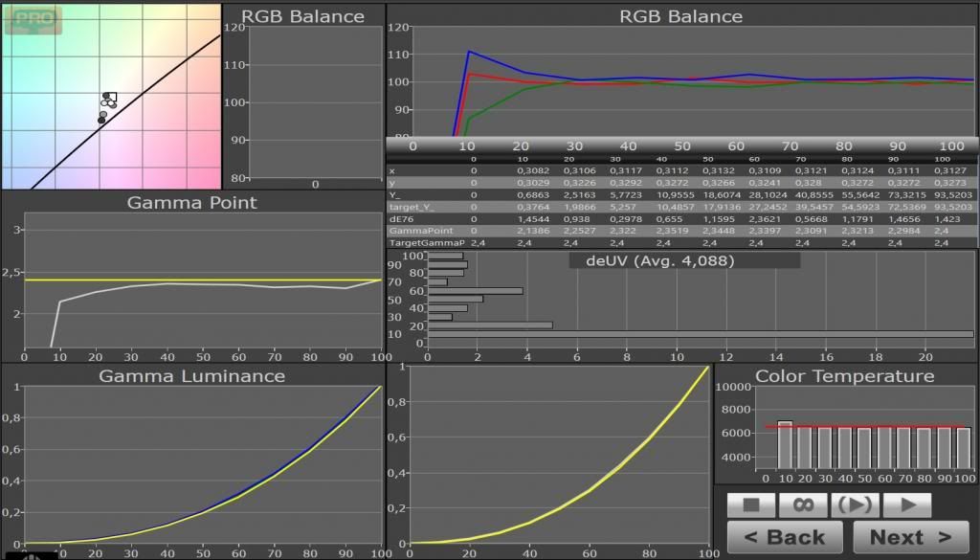Click the white square target marker on CIE diagram

pos(113,97)
